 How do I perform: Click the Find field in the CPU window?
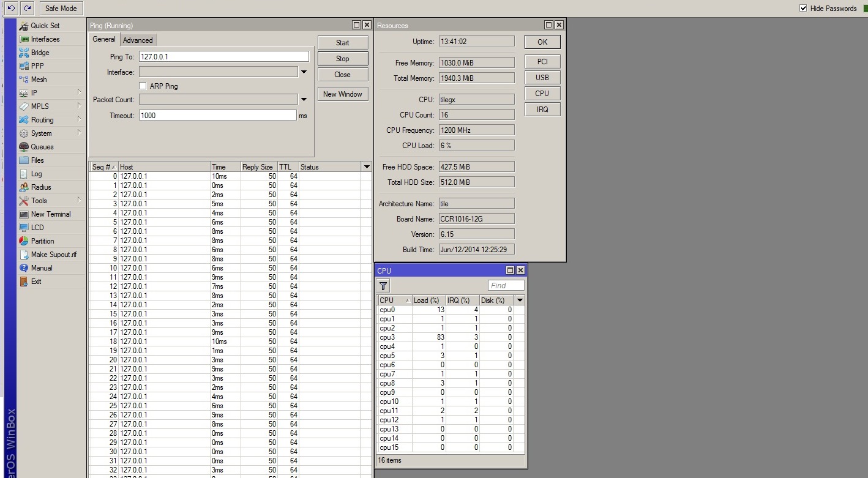coord(506,285)
